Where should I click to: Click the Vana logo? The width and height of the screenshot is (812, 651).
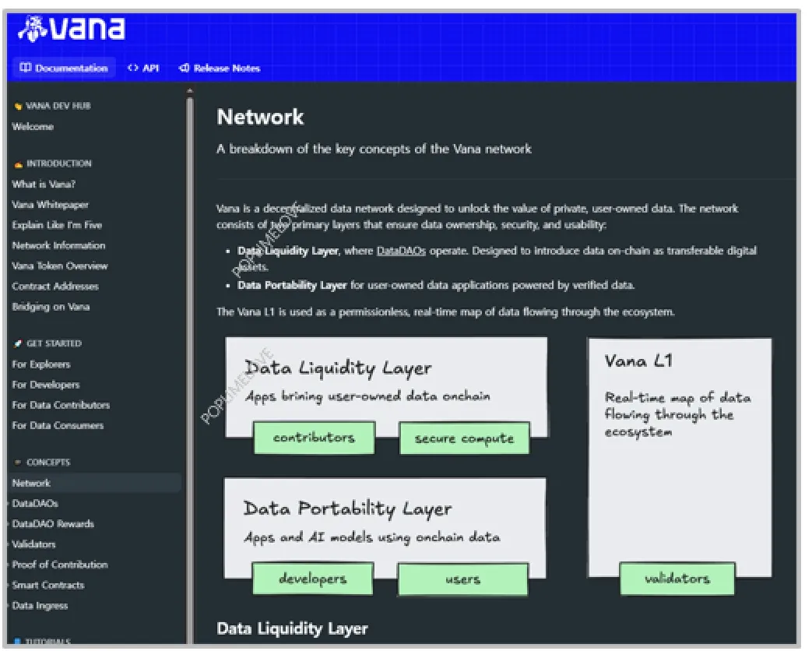(x=72, y=29)
